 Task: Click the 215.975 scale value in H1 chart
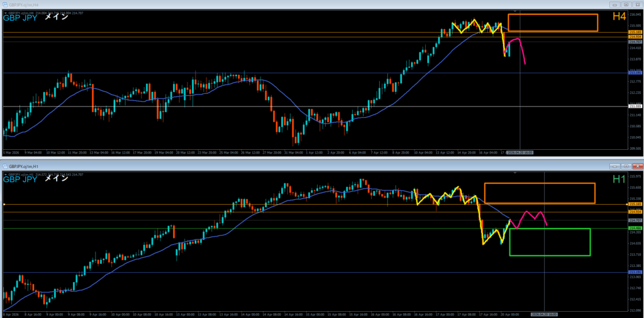click(635, 176)
